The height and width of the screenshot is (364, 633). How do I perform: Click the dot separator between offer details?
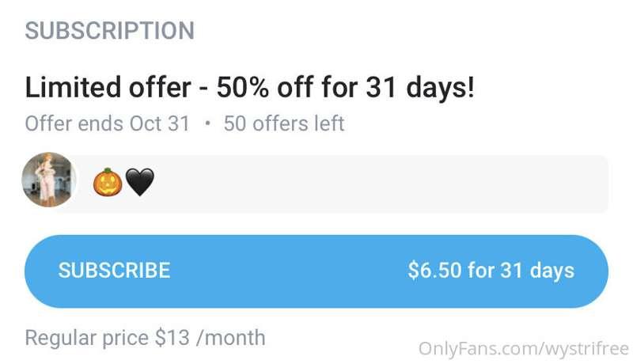coord(207,123)
